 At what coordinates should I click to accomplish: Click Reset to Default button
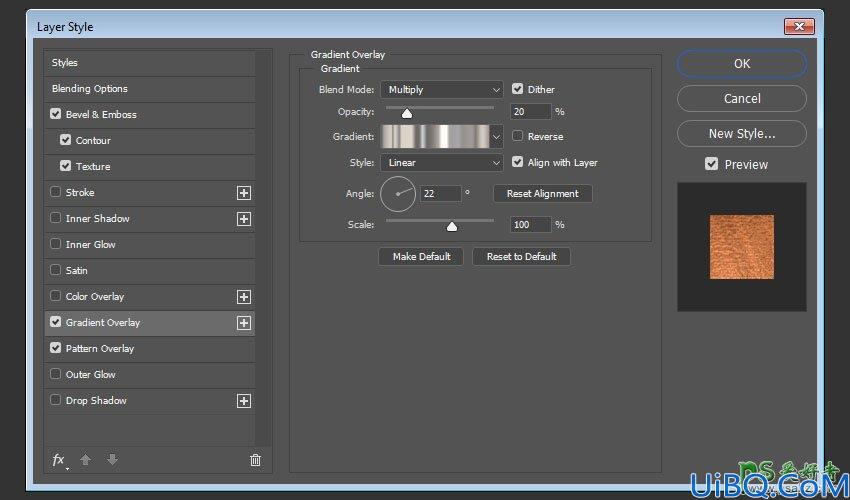coord(521,257)
